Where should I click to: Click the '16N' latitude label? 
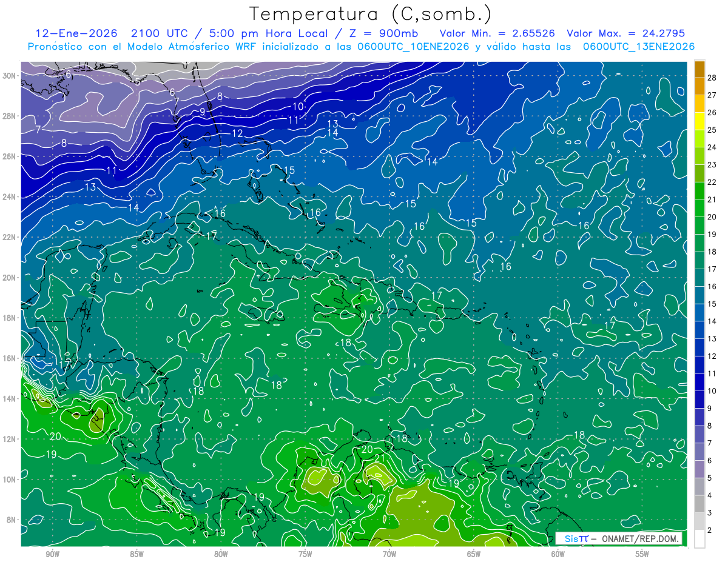[x=8, y=358]
